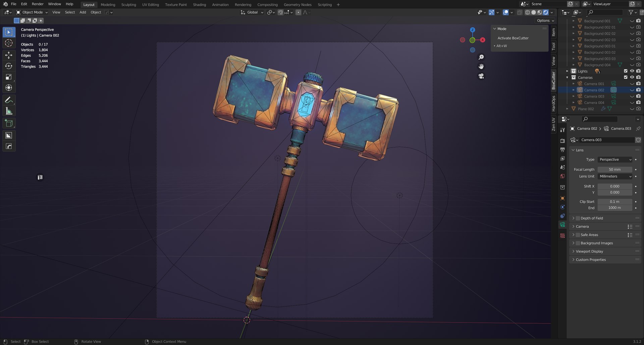Click the zoom magnifier viewport gizmo

coord(481,57)
